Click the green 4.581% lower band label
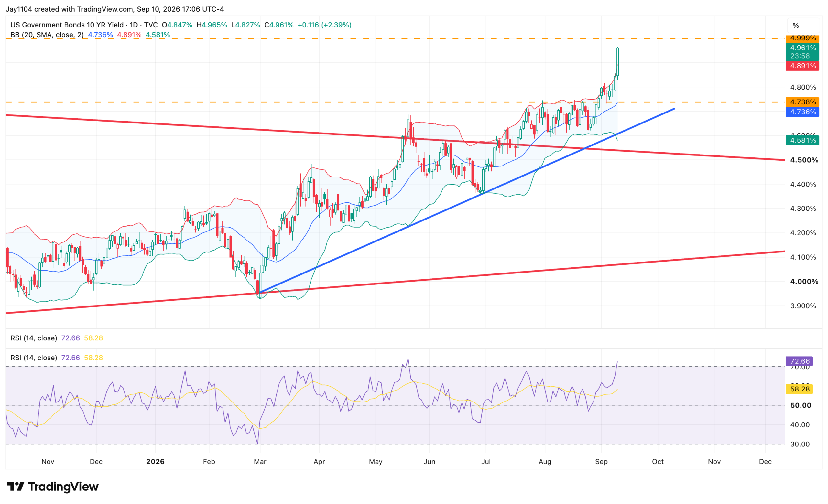 pos(802,140)
